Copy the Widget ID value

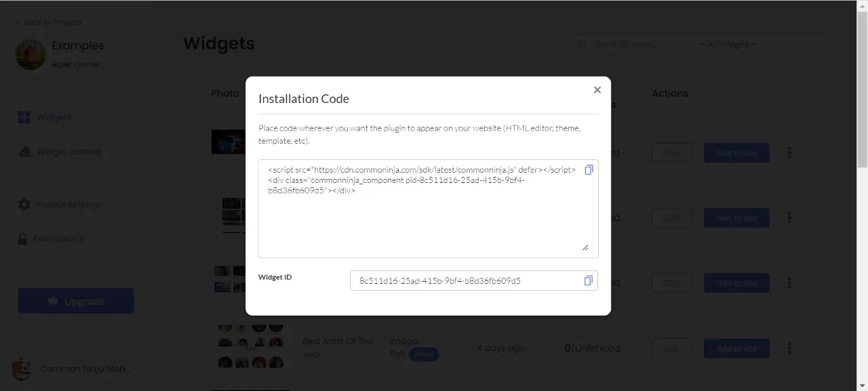[x=588, y=281]
